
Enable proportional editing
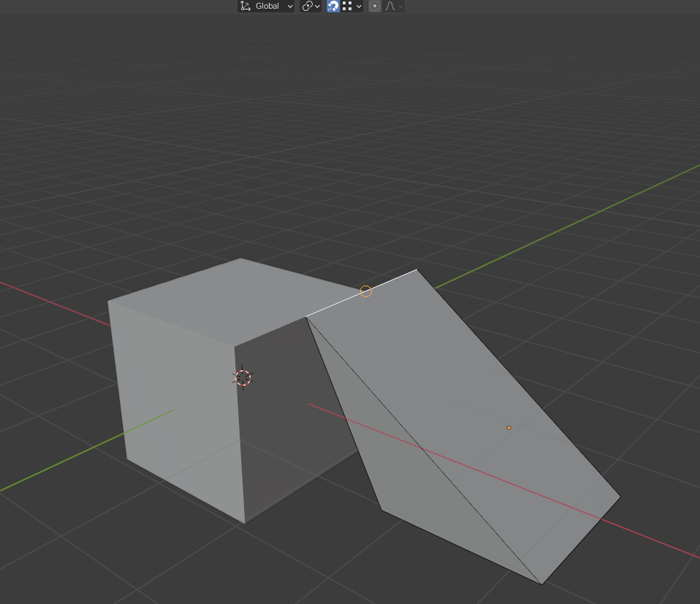pyautogui.click(x=375, y=6)
